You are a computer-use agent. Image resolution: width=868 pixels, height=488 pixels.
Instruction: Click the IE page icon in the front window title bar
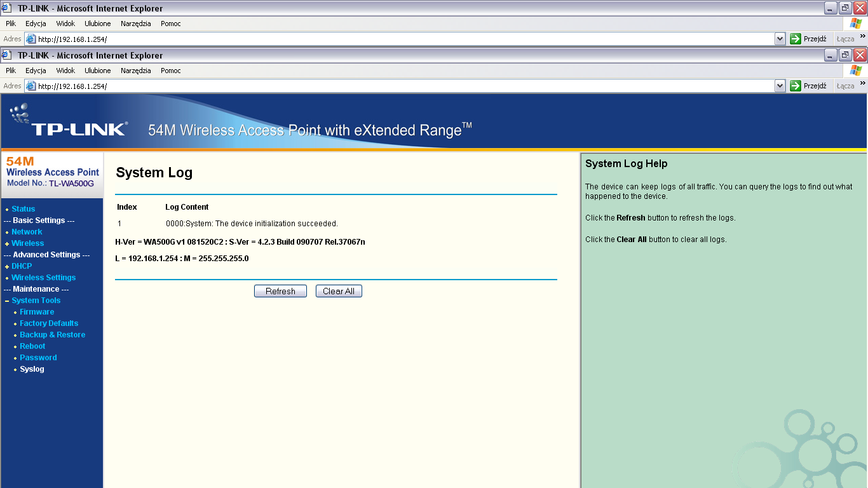[7, 55]
